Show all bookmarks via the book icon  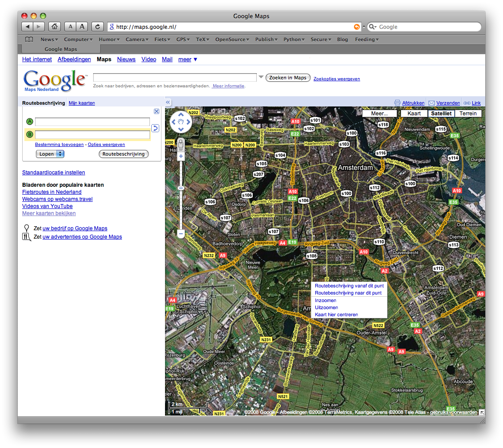(29, 39)
